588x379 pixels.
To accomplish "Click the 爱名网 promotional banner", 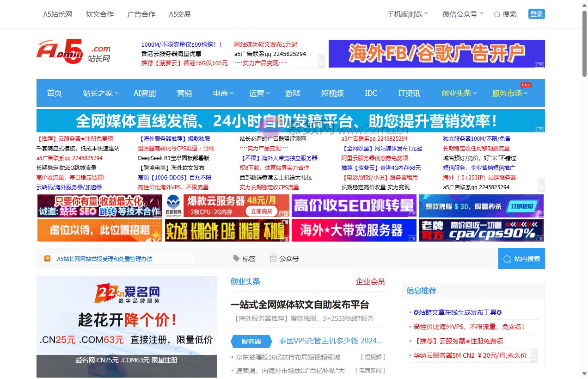I will (127, 324).
